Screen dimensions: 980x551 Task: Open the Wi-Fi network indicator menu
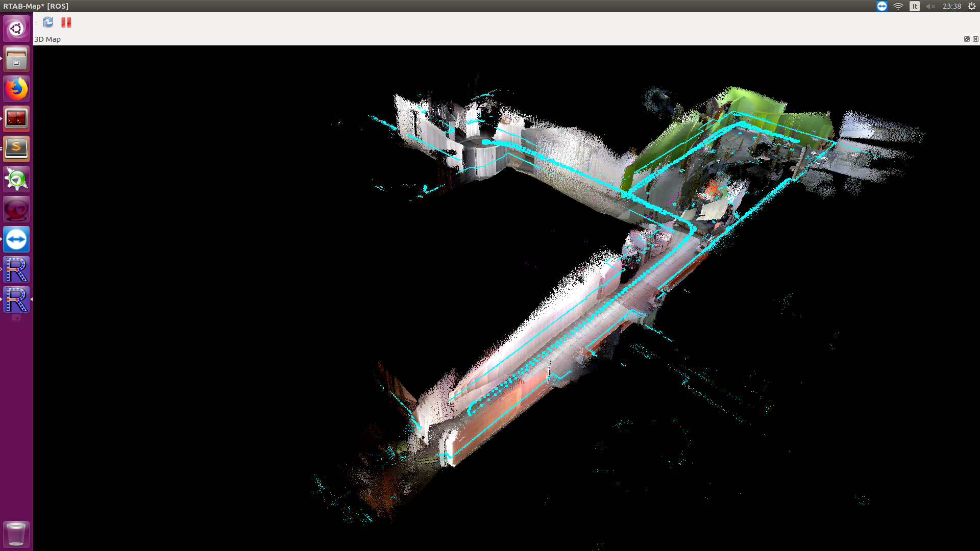[x=898, y=6]
